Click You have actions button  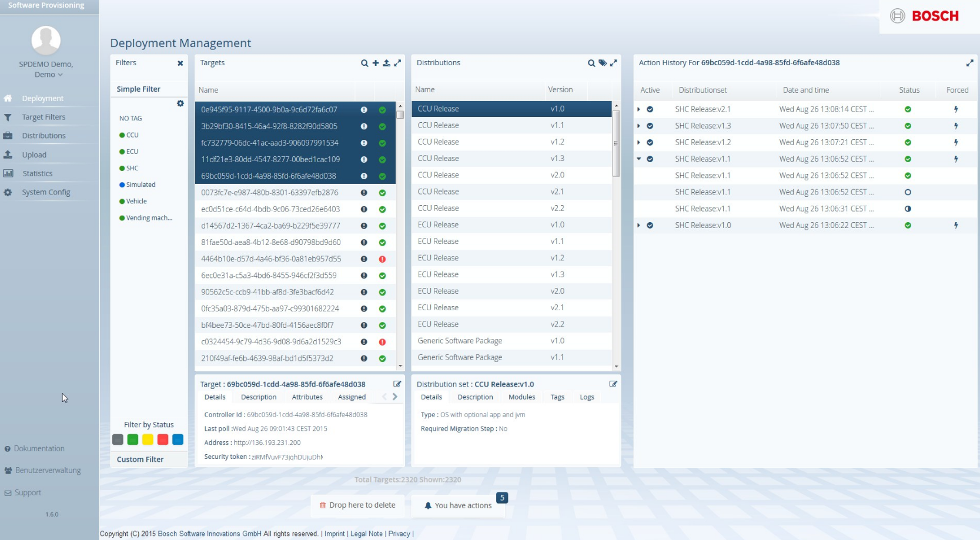pyautogui.click(x=458, y=505)
